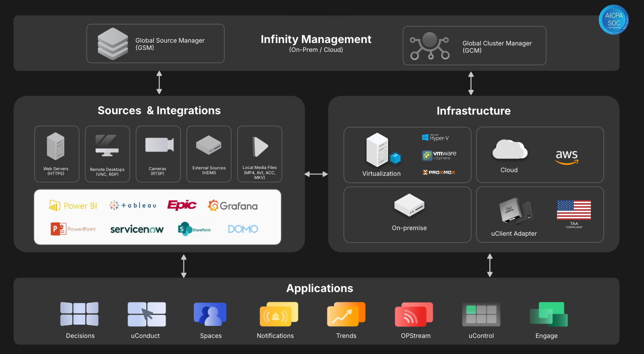Viewport: 644px width, 354px height.
Task: Open the uControl application icon
Action: pyautogui.click(x=481, y=314)
